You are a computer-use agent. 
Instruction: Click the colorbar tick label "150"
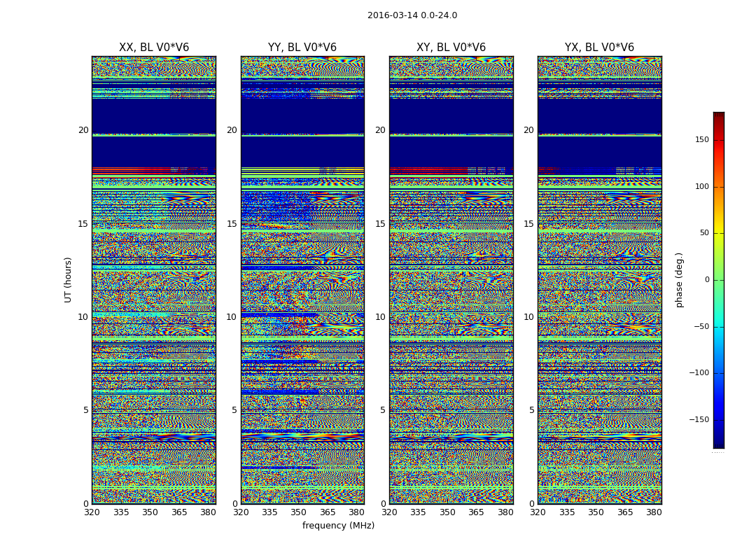click(702, 139)
